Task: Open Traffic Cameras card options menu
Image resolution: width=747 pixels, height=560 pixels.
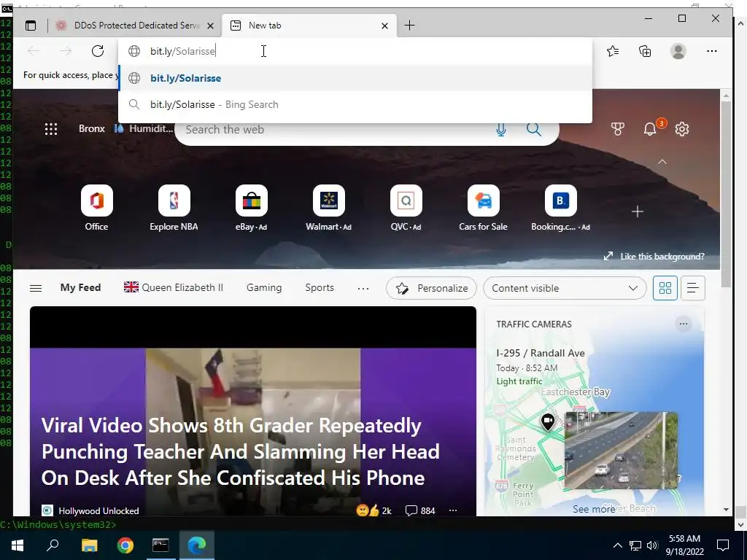Action: [683, 324]
